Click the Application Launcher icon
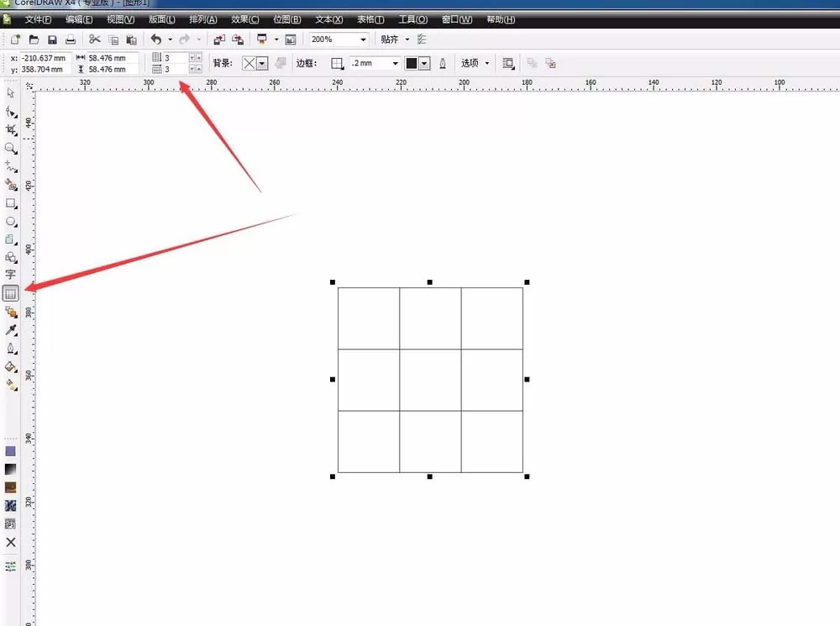 (x=262, y=39)
